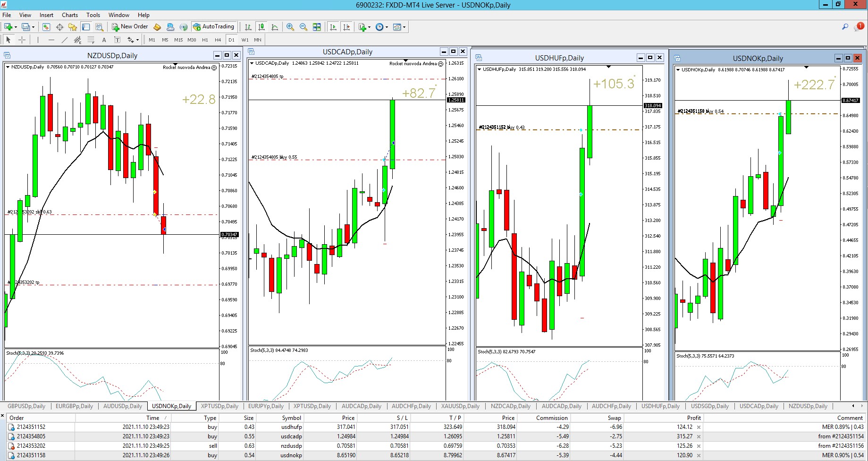Tile chart windows icon
This screenshot has height=461, width=868.
(x=317, y=27)
